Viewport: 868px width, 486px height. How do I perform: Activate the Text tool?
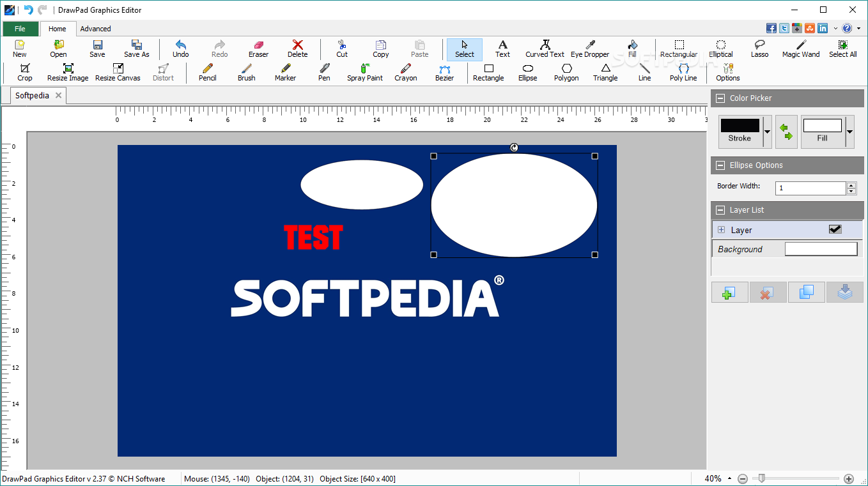click(503, 49)
